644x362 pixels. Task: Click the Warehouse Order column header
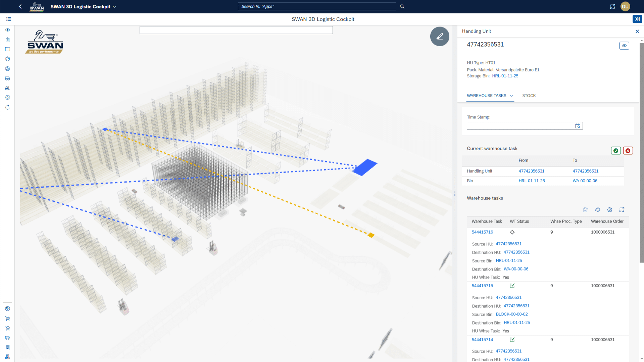pos(607,222)
